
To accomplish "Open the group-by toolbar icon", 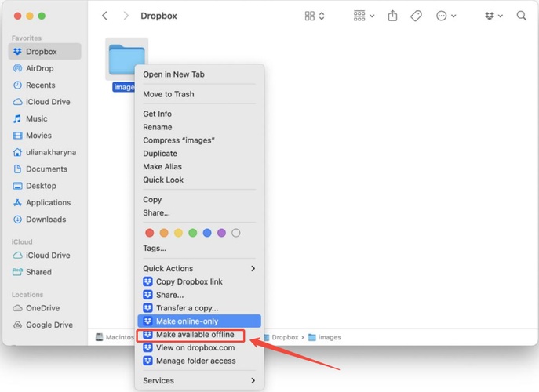I will pos(359,16).
